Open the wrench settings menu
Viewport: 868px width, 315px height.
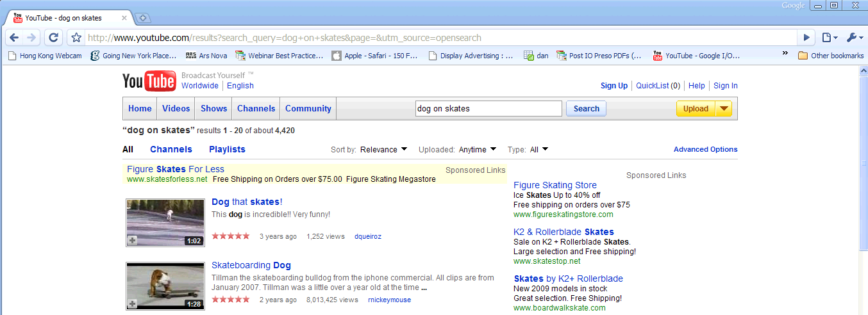pos(853,38)
